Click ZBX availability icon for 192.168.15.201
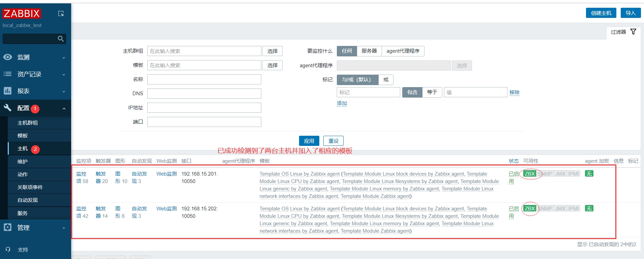 [x=530, y=174]
